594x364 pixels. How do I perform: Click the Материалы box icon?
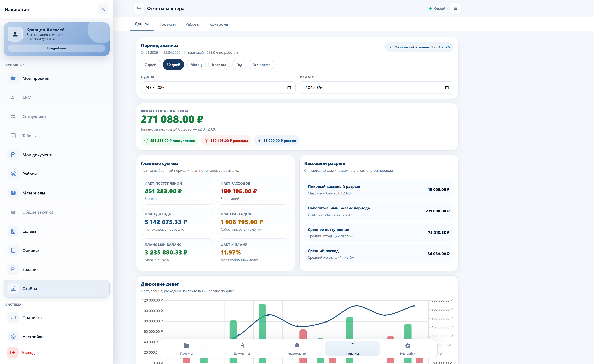click(13, 193)
